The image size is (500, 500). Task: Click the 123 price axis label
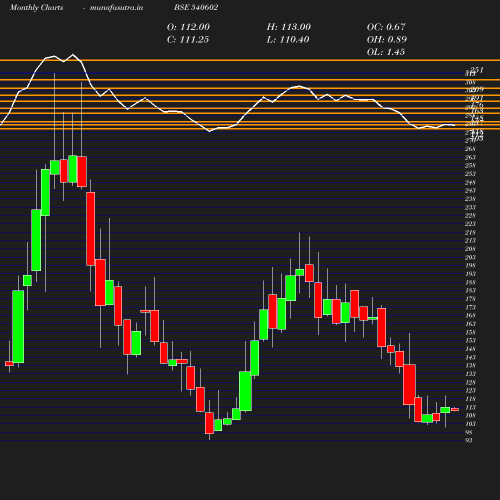470,390
